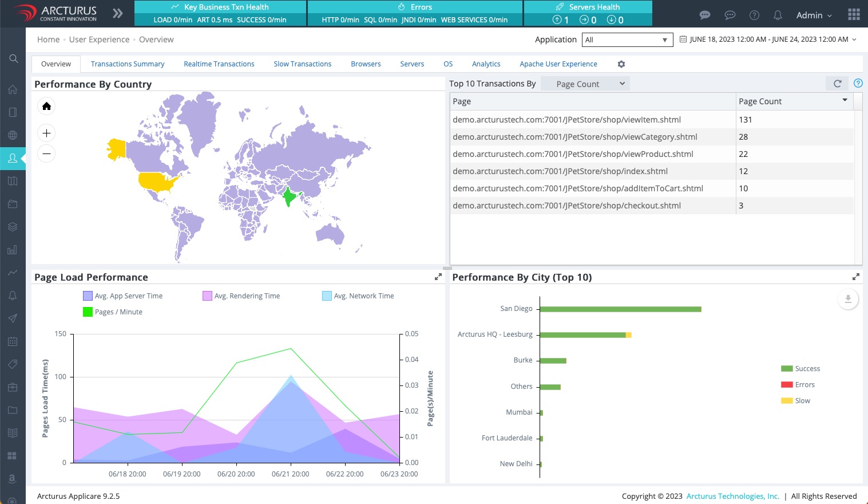This screenshot has height=504, width=868.
Task: Open the tab settings gear icon
Action: 621,64
